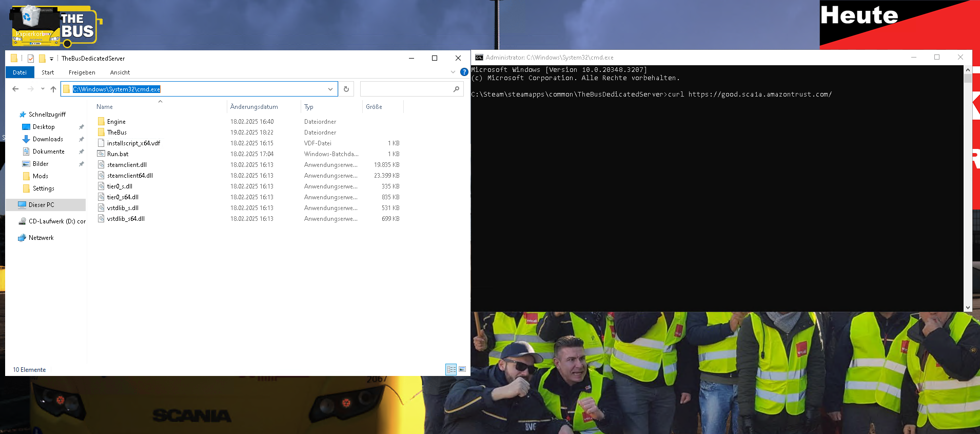The image size is (980, 434).
Task: Open the recent locations dropdown arrow
Action: tap(43, 89)
